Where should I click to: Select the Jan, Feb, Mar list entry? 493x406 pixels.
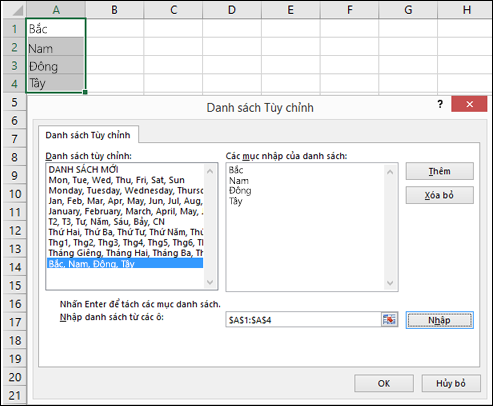[x=125, y=201]
